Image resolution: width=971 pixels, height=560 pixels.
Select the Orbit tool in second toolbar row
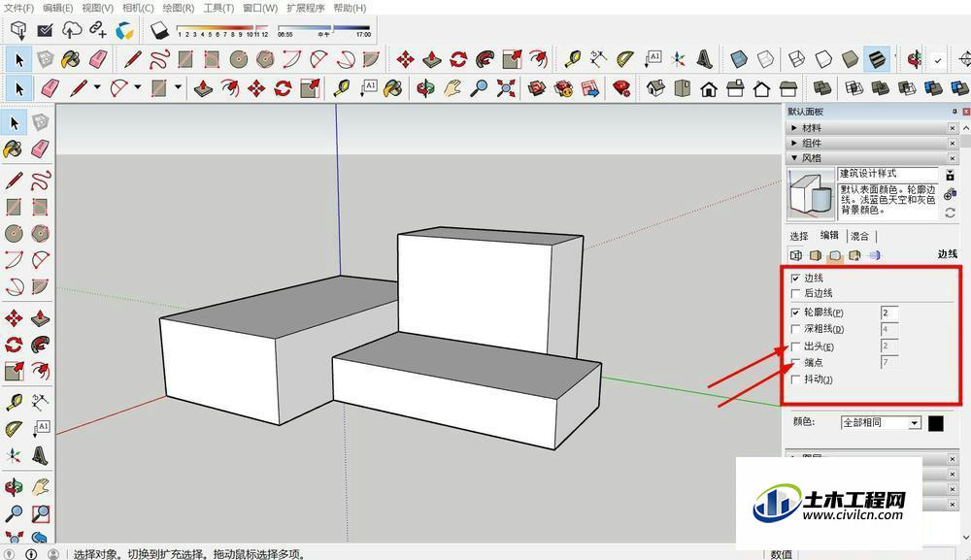coord(425,88)
